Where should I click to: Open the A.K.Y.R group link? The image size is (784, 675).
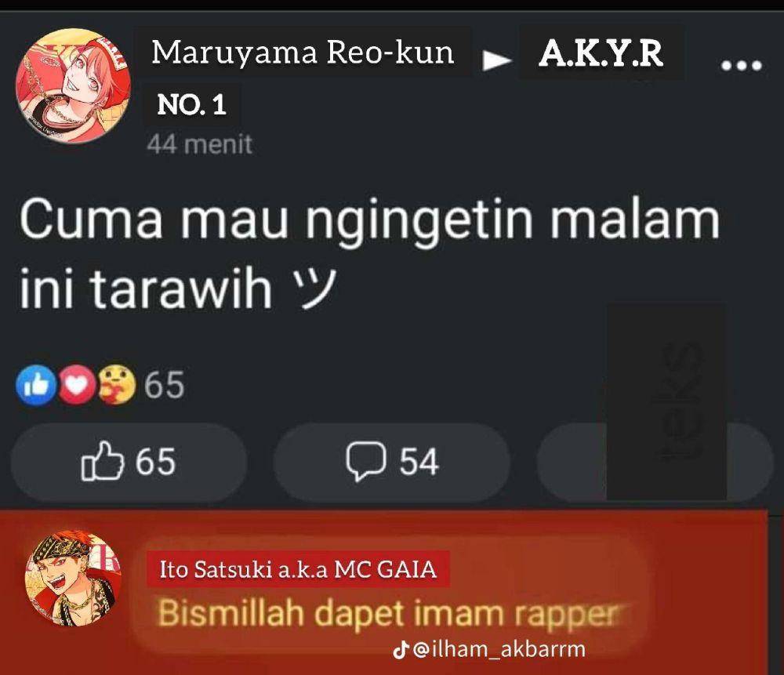[601, 53]
